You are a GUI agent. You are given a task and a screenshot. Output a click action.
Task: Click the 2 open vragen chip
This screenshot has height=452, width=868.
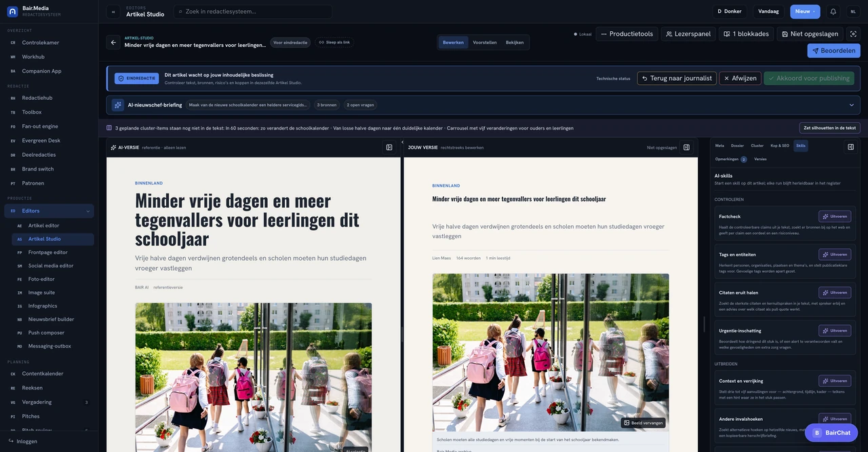360,105
